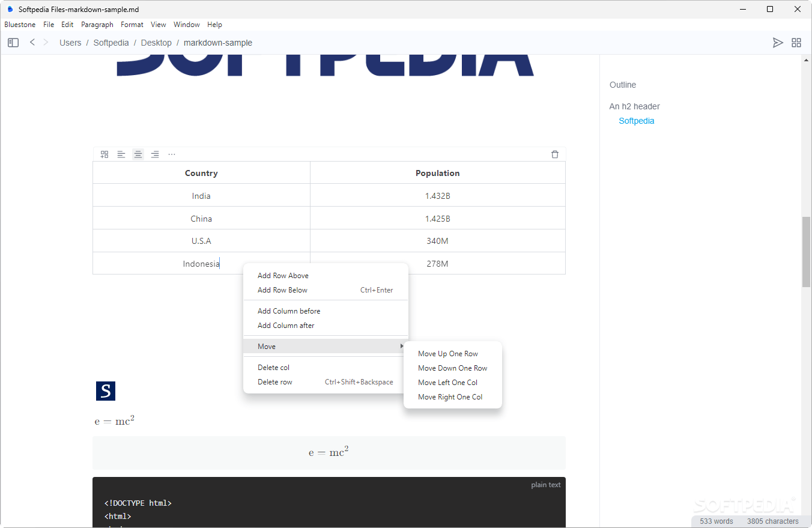Click the 1.425B cell
Viewport: 812px width, 528px height.
point(438,219)
